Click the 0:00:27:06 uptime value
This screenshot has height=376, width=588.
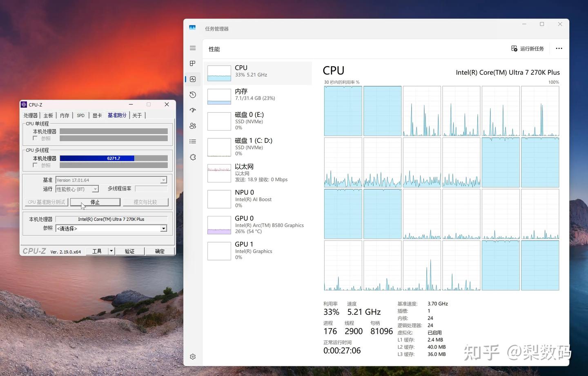(x=342, y=351)
